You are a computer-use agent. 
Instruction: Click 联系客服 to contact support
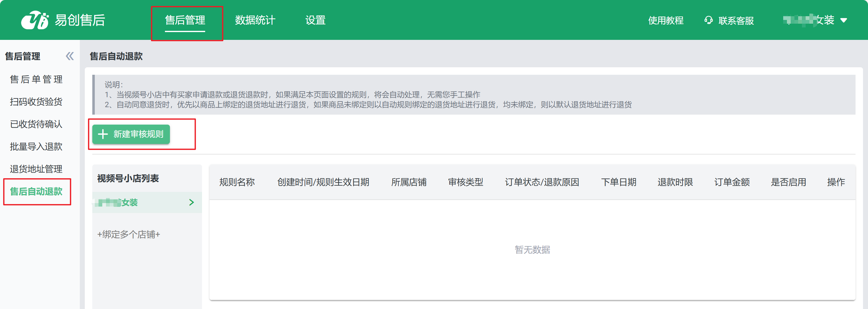735,21
